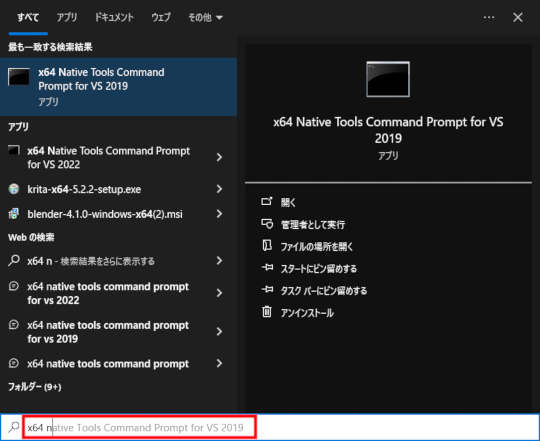The height and width of the screenshot is (441, 540).
Task: Click the web suggestion icon for vs 2019
Action: (14, 325)
